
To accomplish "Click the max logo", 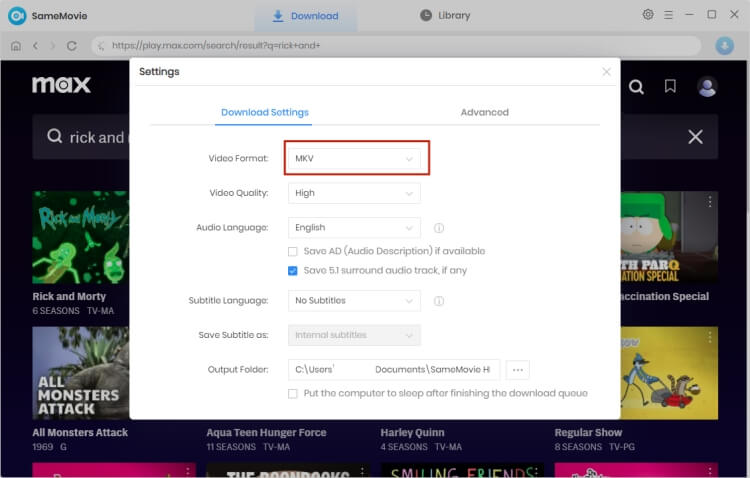I will click(x=61, y=85).
